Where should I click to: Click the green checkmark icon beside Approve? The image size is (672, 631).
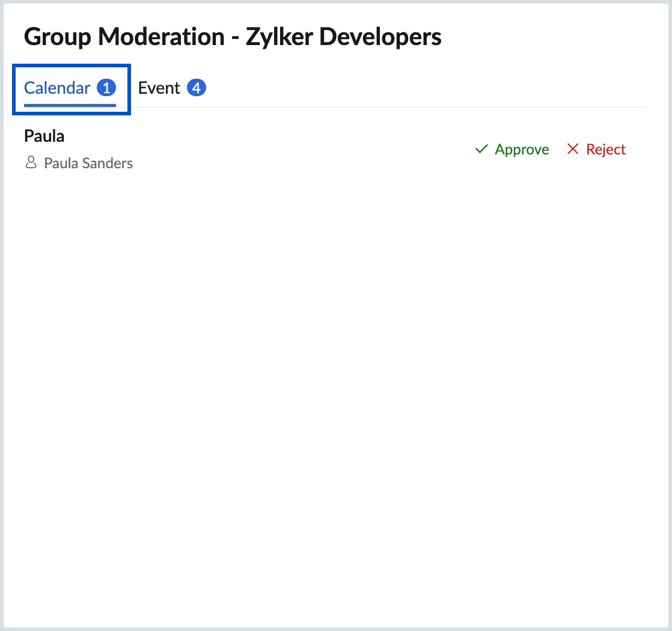click(x=481, y=148)
